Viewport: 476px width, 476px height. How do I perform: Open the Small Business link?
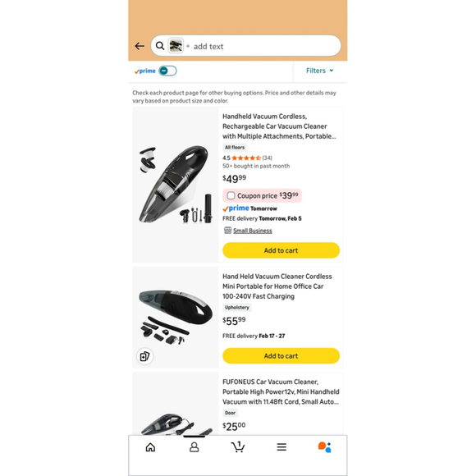253,231
